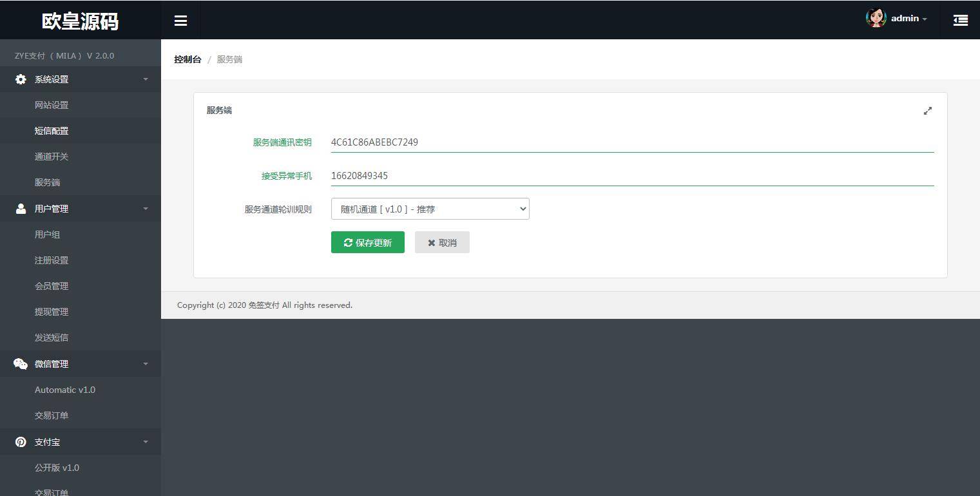Collapse the 用户管理 section arrow
980x496 pixels.
coord(146,209)
